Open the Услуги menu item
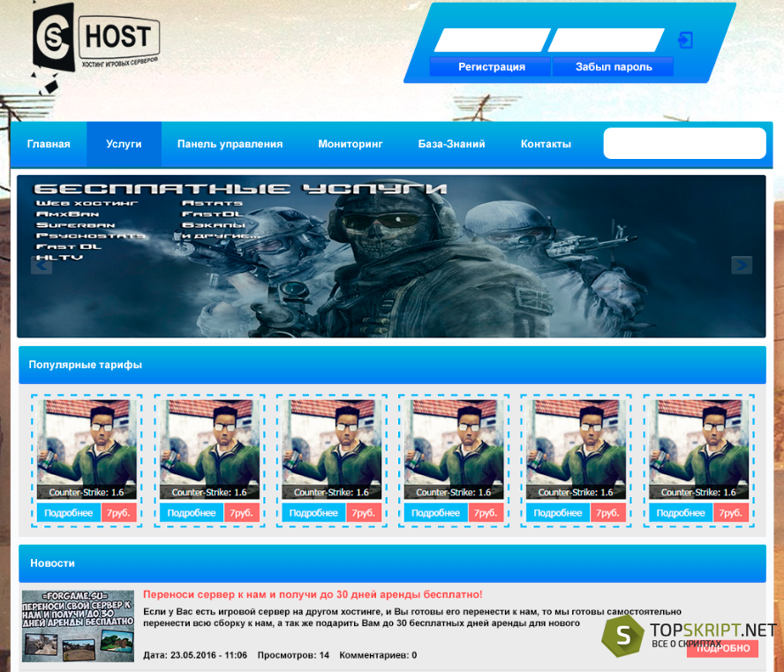 click(124, 144)
